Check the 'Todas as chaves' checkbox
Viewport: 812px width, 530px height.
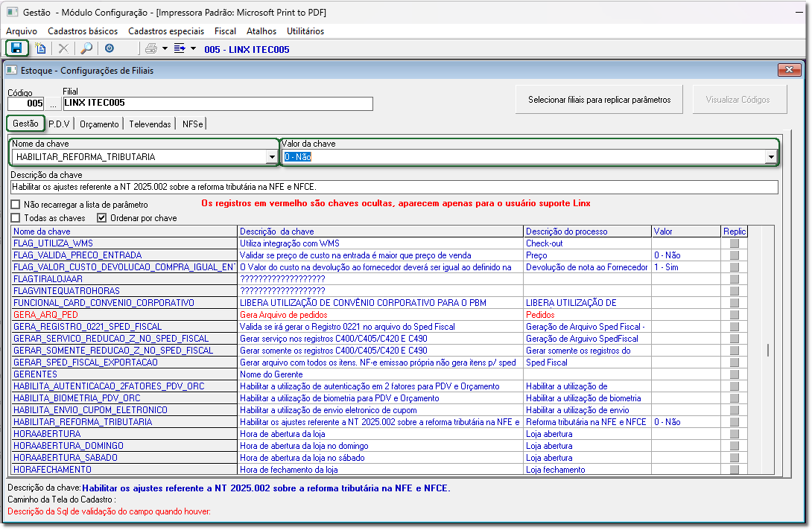tap(16, 218)
